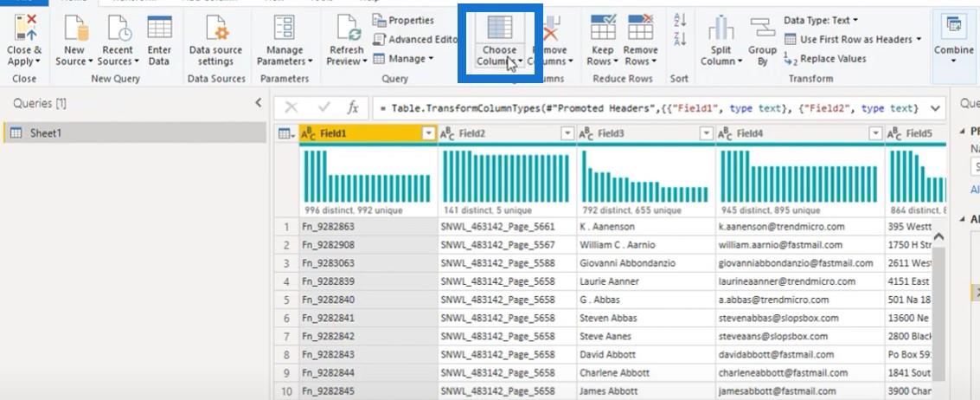Viewport: 980px width, 400px height.
Task: Cancel the formula bar edit with X
Action: tap(291, 107)
